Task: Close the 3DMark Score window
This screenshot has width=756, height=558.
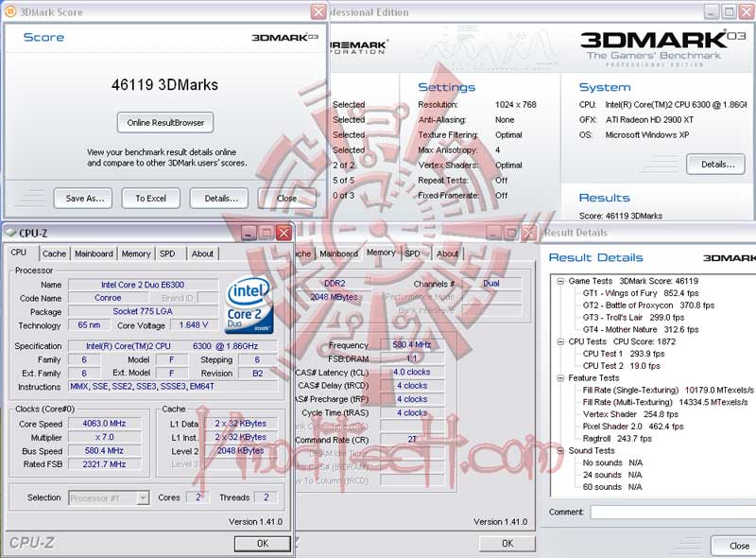Action: [x=318, y=11]
